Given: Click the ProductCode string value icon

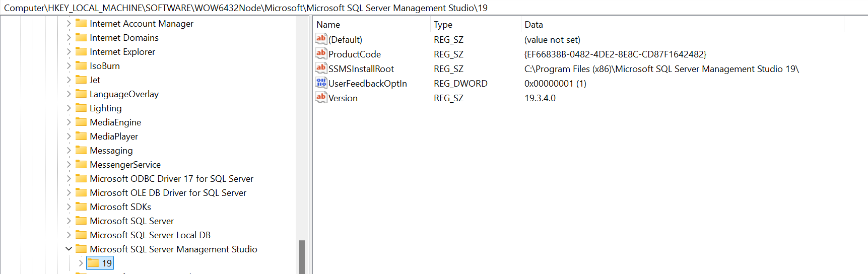Looking at the screenshot, I should (321, 53).
